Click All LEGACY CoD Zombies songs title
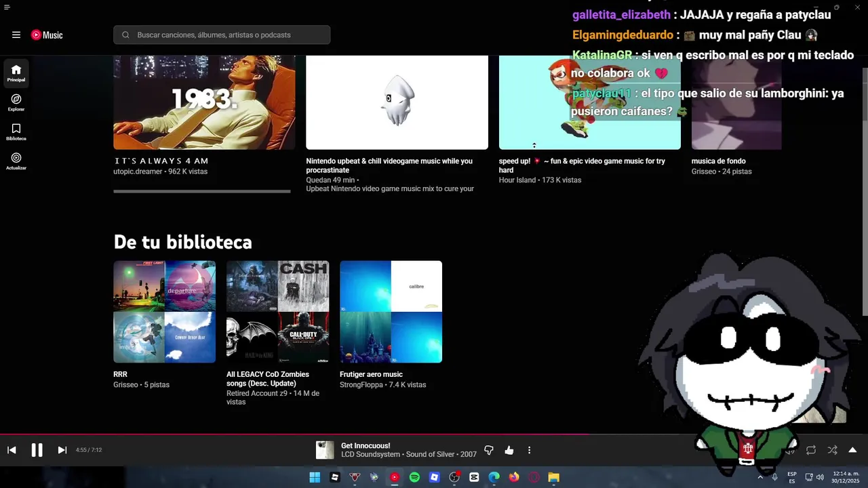Viewport: 868px width, 488px height. pyautogui.click(x=268, y=379)
